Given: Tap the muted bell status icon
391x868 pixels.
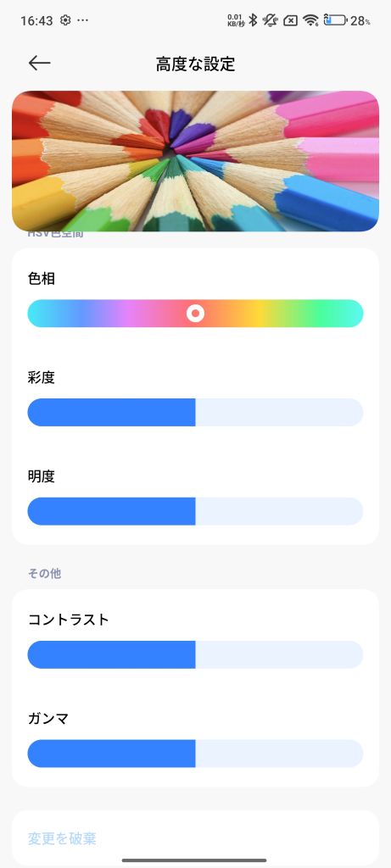Looking at the screenshot, I should [271, 20].
